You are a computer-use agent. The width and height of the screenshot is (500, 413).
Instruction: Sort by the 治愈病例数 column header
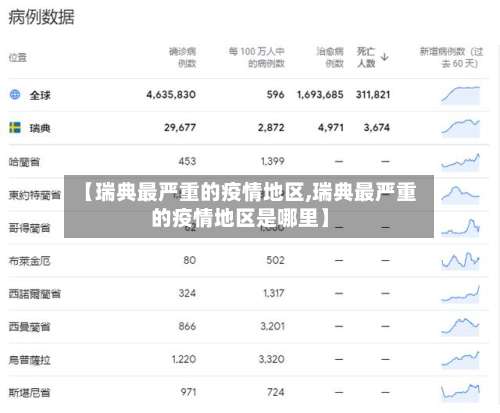pyautogui.click(x=330, y=57)
